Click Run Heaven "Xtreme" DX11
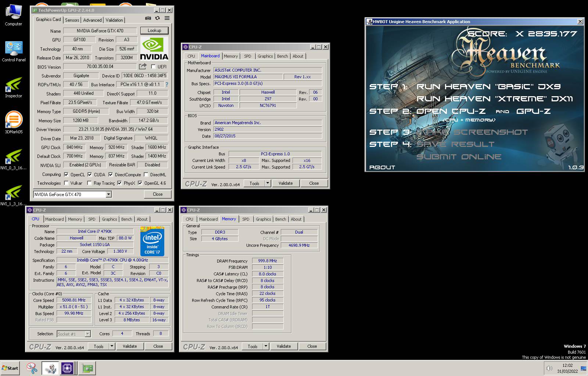The image size is (588, 376). pyautogui.click(x=495, y=99)
